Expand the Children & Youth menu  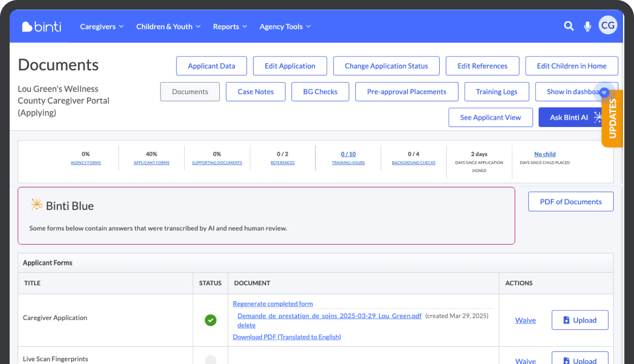(x=168, y=27)
